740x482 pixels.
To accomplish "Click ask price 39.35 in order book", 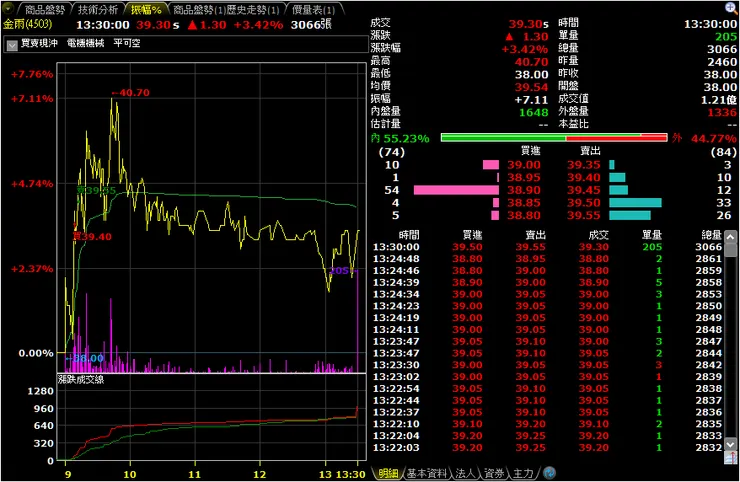I will click(584, 165).
